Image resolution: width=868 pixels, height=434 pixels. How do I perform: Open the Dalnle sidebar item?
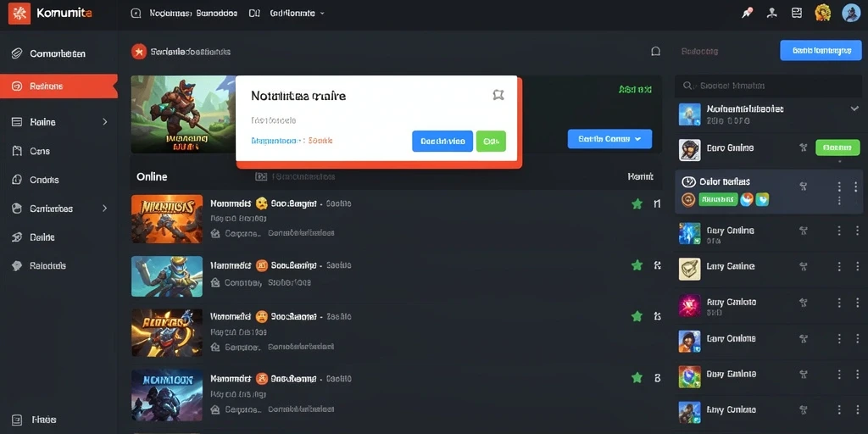point(58,237)
